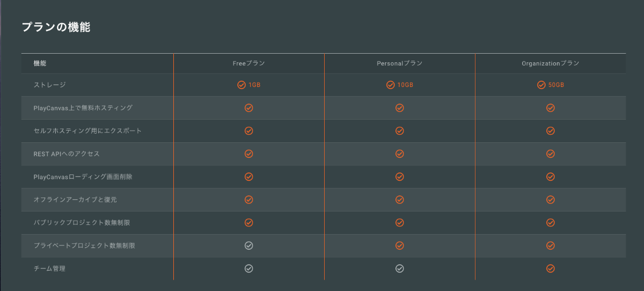Click the プランの機能 heading
Screen dimensions: 644x291
[x=56, y=27]
